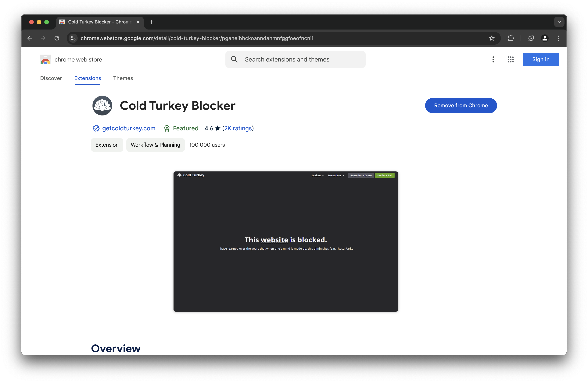Click the forward navigation arrow
The height and width of the screenshot is (383, 588).
point(43,38)
